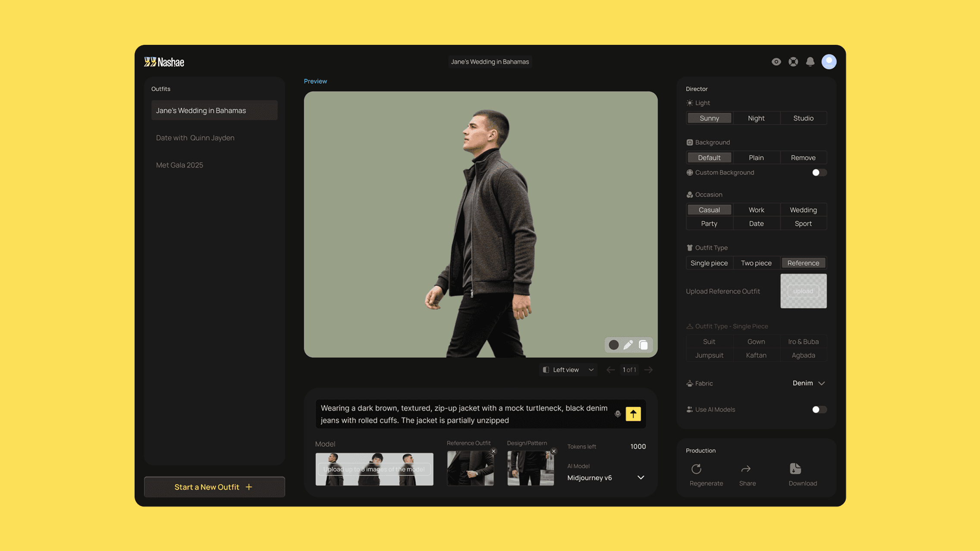Turn on Use AI Models switch

819,410
